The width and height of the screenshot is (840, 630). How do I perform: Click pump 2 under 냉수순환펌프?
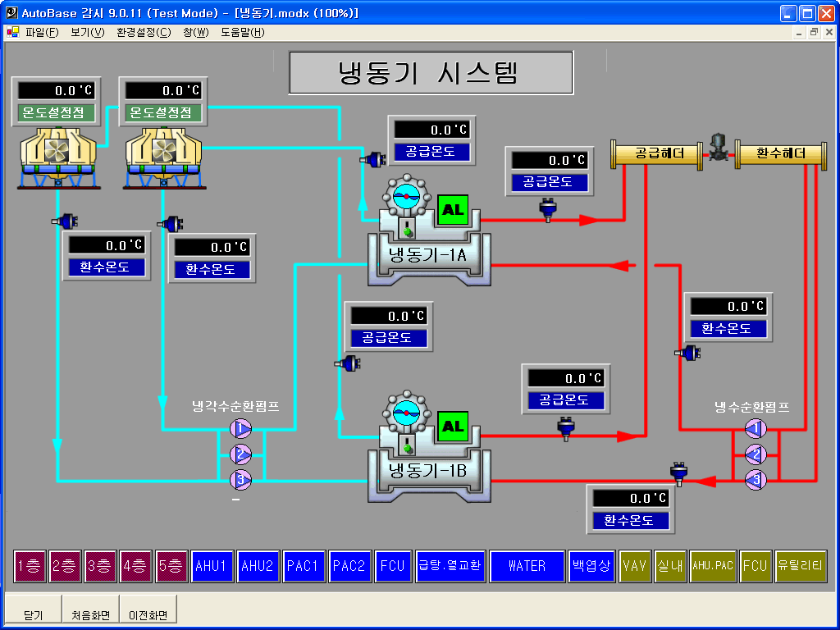coord(756,454)
